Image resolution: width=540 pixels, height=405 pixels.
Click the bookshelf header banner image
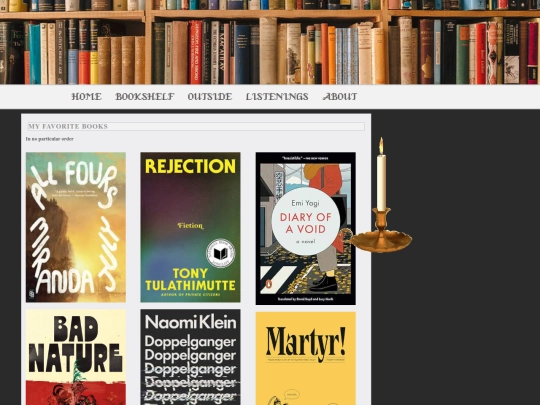[270, 42]
